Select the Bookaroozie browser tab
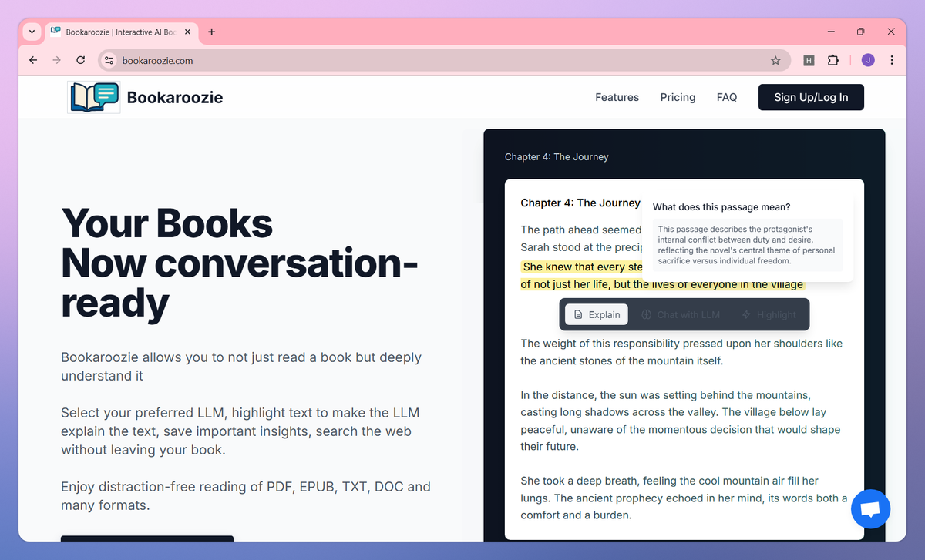Image resolution: width=925 pixels, height=560 pixels. click(121, 32)
